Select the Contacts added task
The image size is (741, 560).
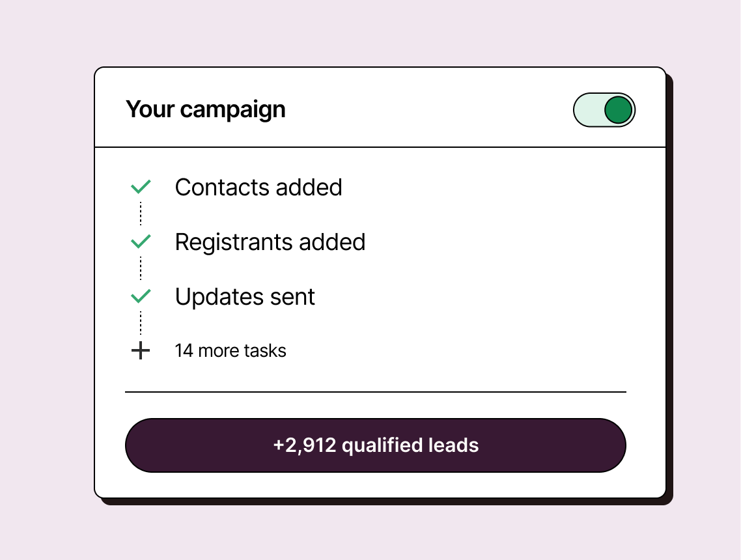click(259, 188)
